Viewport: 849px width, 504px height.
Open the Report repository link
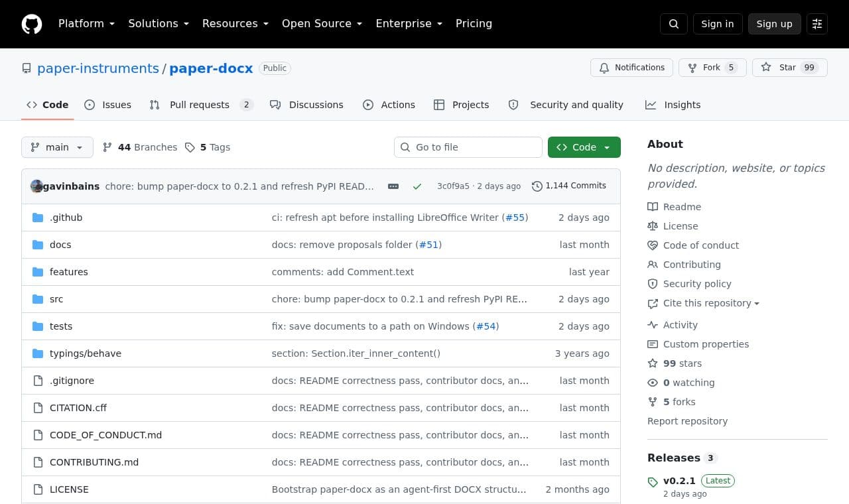[x=687, y=421]
